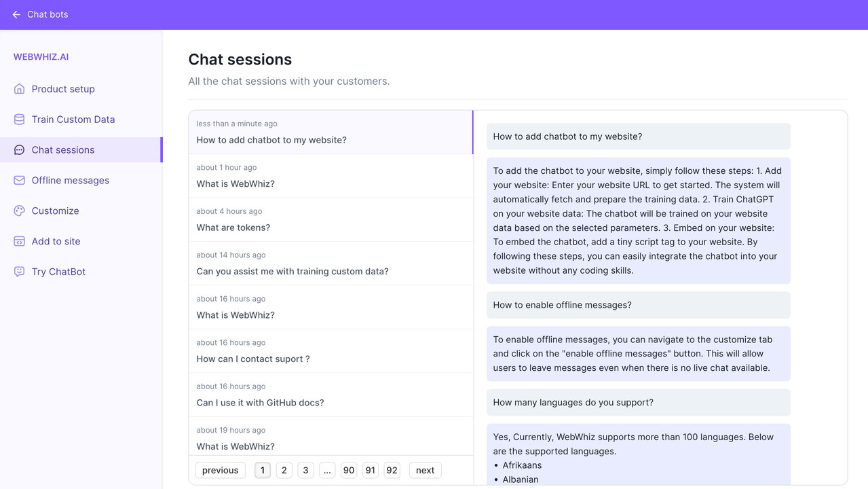868x489 pixels.
Task: Go to the Customize section
Action: point(55,211)
